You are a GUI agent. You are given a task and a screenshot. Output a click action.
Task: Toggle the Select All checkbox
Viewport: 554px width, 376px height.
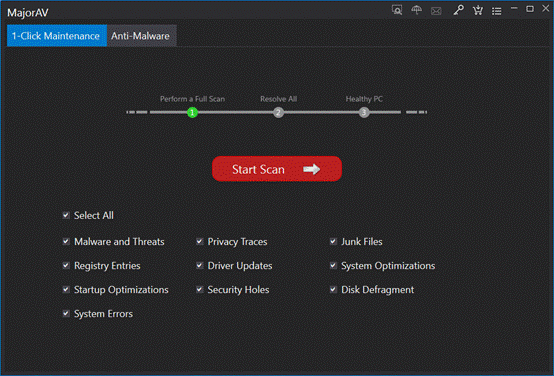(66, 215)
